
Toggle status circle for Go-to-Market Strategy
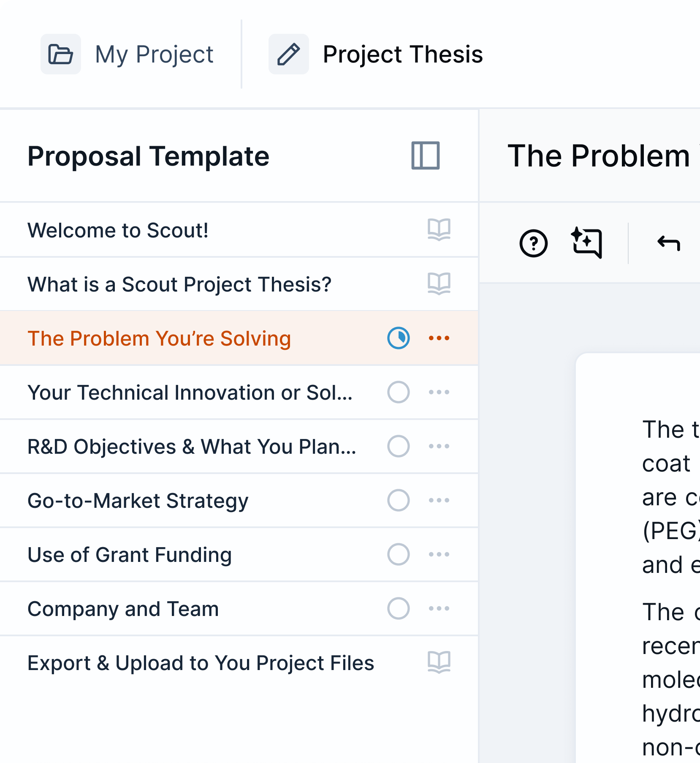399,500
